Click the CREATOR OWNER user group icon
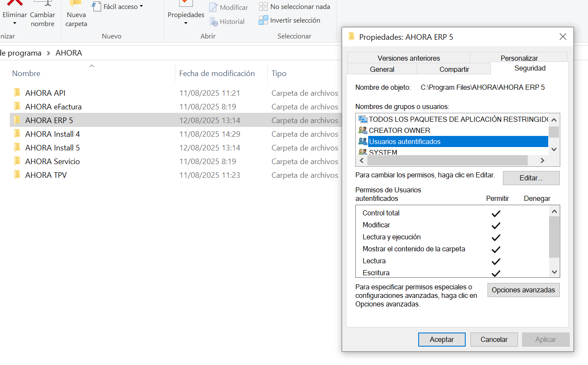588x365 pixels. [363, 130]
